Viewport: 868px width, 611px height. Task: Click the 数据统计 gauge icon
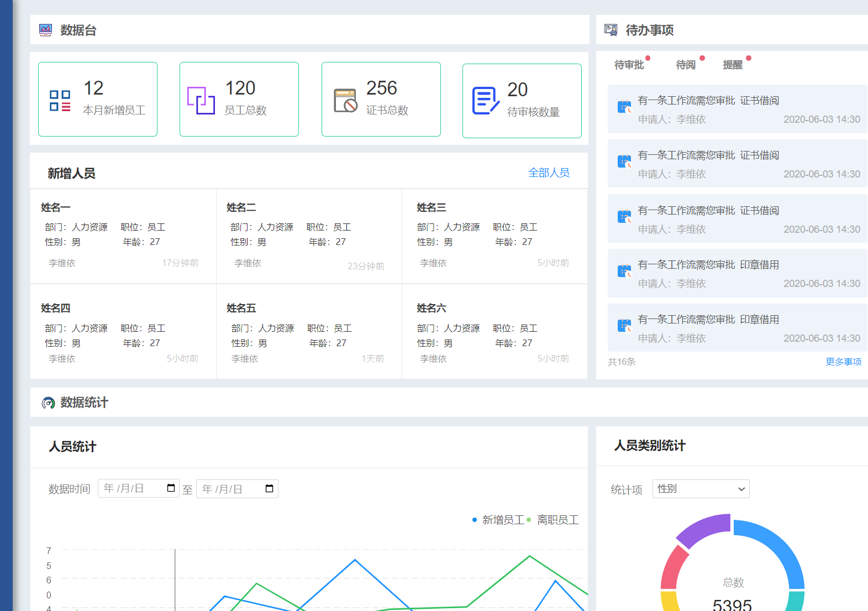coord(49,403)
